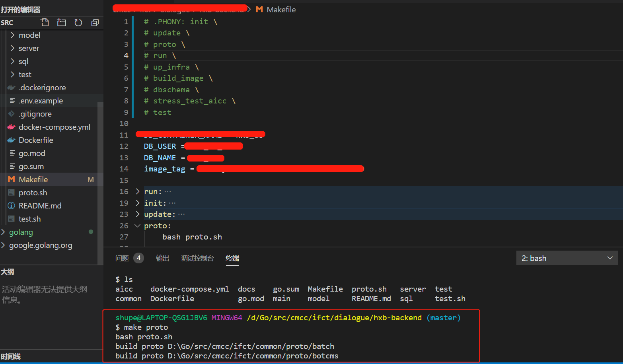Click the '$ make proto' terminal line
The image size is (623, 364).
pyautogui.click(x=142, y=327)
